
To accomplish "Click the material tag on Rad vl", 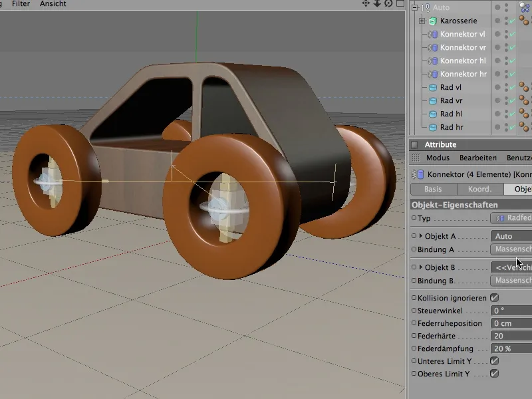I will coord(524,88).
